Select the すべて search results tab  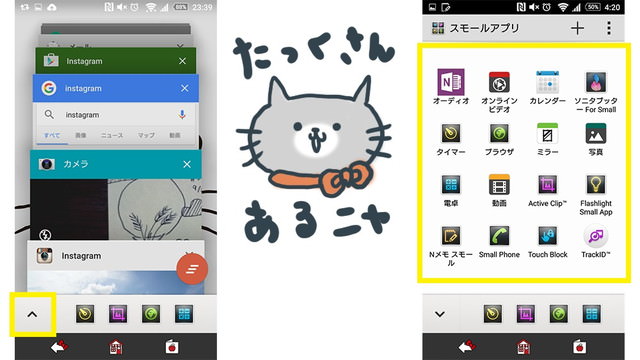click(52, 135)
